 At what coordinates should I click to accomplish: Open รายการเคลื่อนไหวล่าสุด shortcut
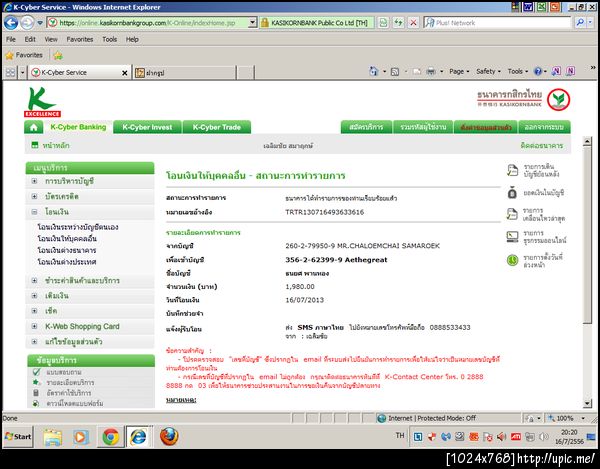click(535, 215)
